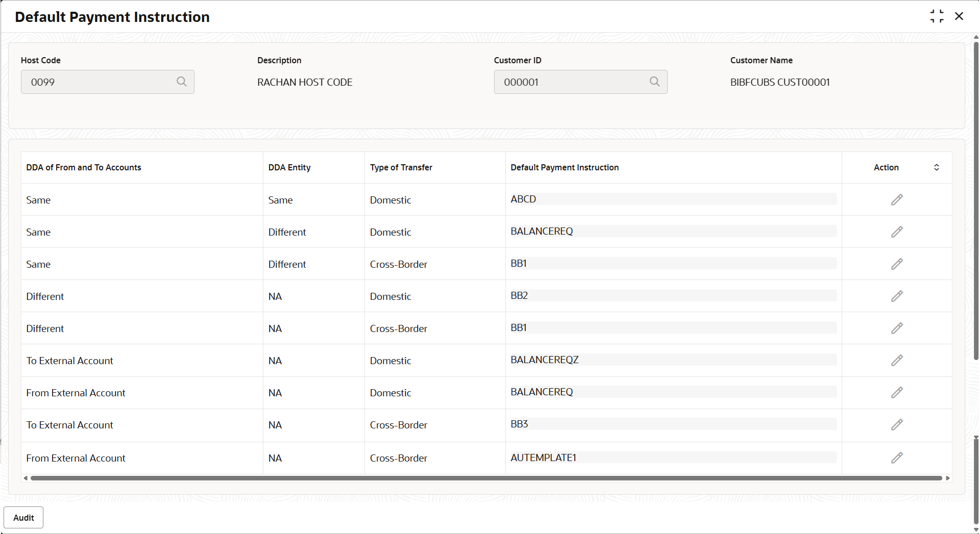
Task: Edit the To External Account Cross-Border row
Action: pos(897,424)
